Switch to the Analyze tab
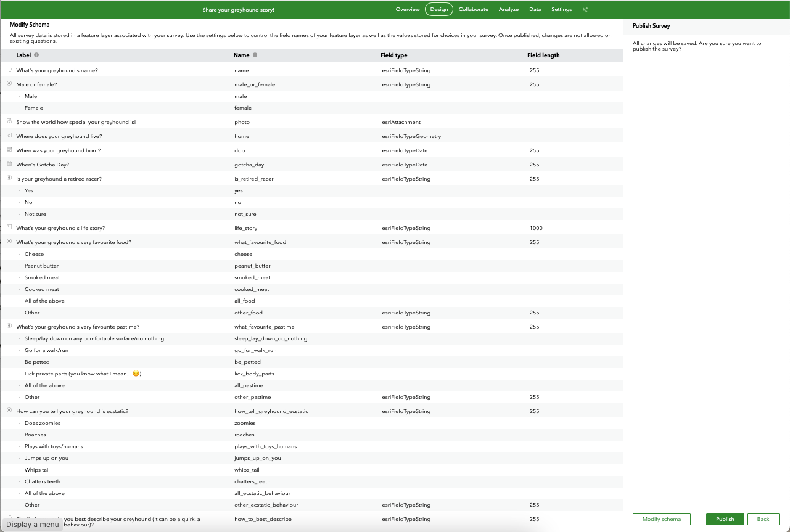This screenshot has width=790, height=532. 509,9
